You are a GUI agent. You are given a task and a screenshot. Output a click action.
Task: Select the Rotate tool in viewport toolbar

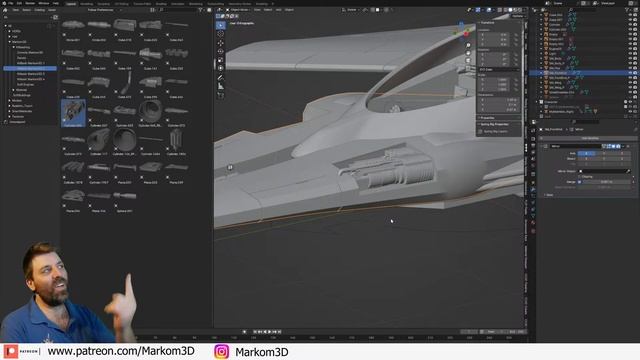click(x=221, y=51)
